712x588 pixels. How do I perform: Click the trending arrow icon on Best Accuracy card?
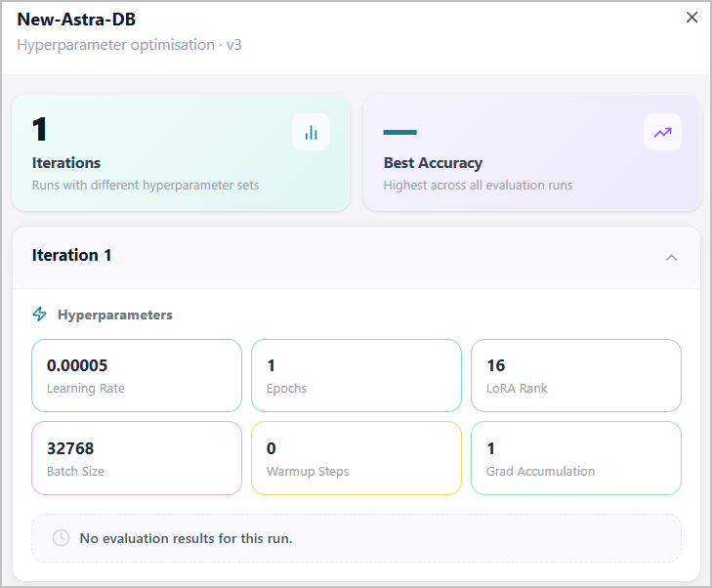pos(662,132)
